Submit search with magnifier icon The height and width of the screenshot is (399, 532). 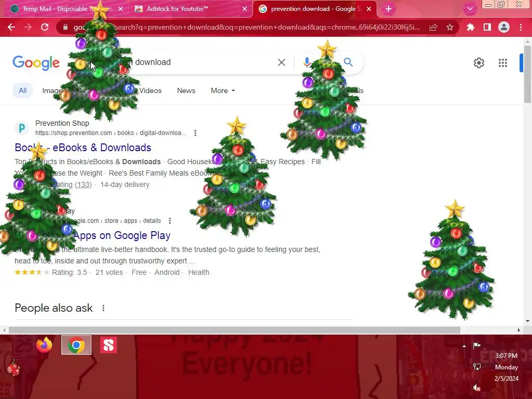[x=348, y=62]
